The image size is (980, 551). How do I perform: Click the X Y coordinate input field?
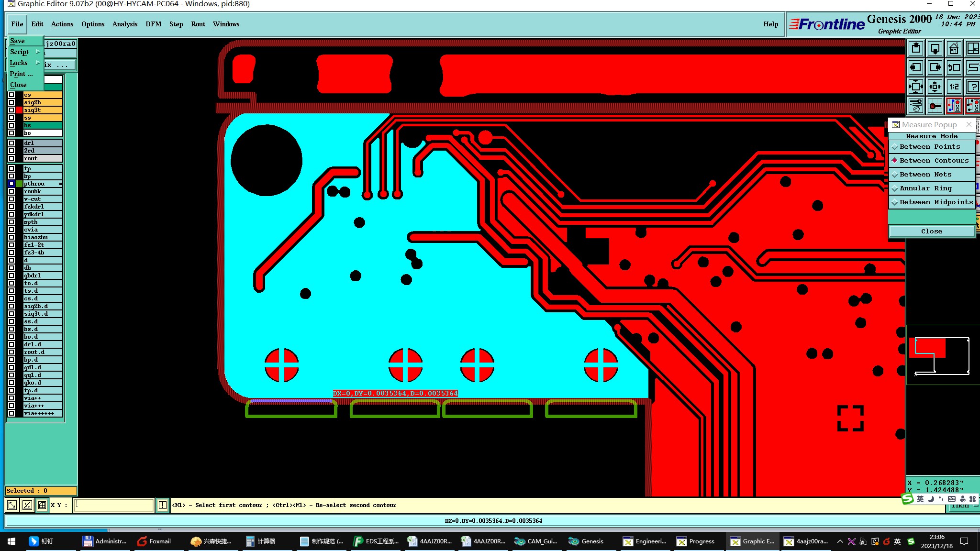(114, 505)
